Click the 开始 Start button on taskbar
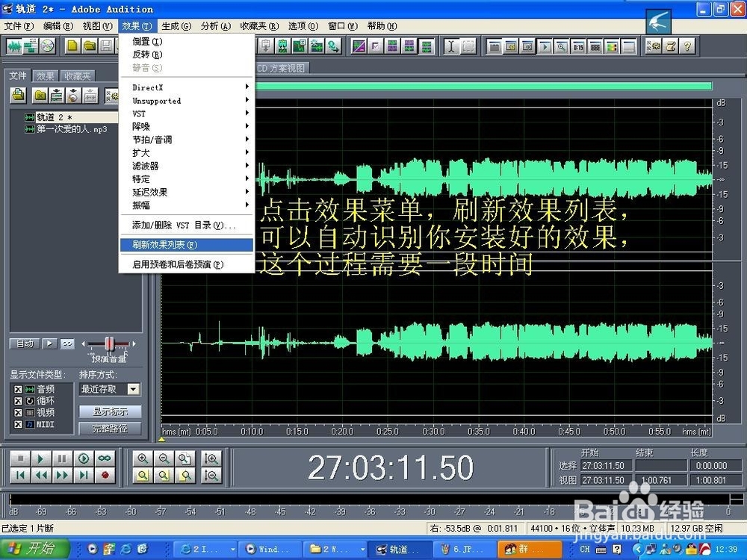This screenshot has height=560, width=747. [35, 549]
